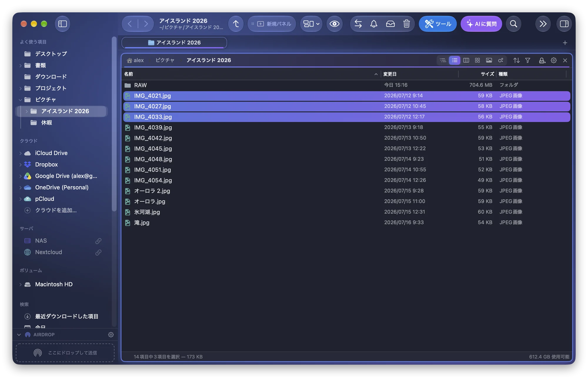Select the 氷河湖.jpg file
The height and width of the screenshot is (377, 588).
click(x=347, y=212)
